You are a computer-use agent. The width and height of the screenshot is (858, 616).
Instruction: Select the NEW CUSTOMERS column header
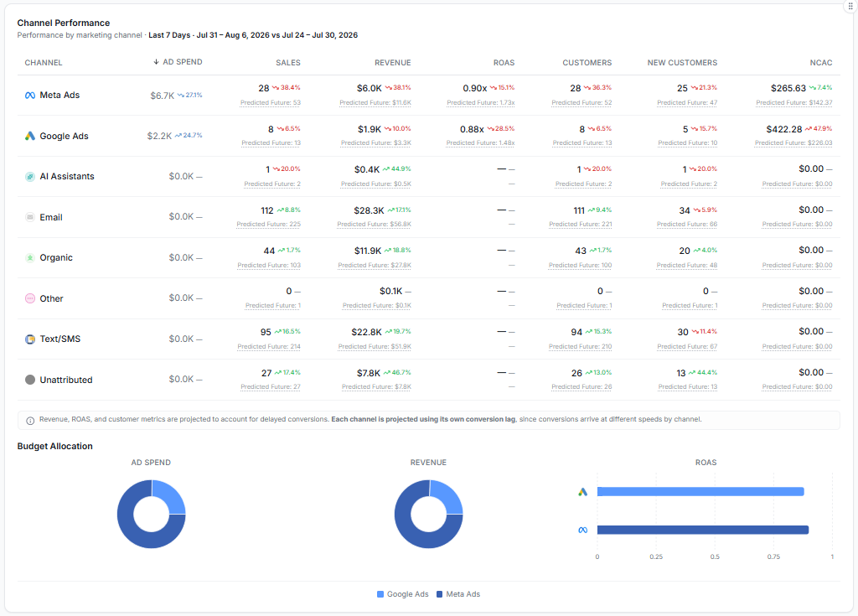pyautogui.click(x=682, y=62)
